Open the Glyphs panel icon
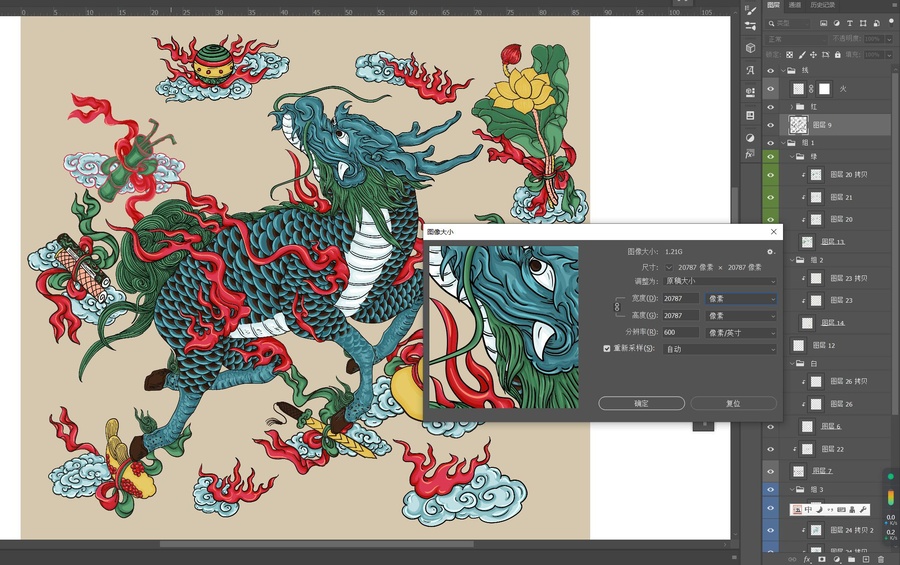900x565 pixels. 750,70
